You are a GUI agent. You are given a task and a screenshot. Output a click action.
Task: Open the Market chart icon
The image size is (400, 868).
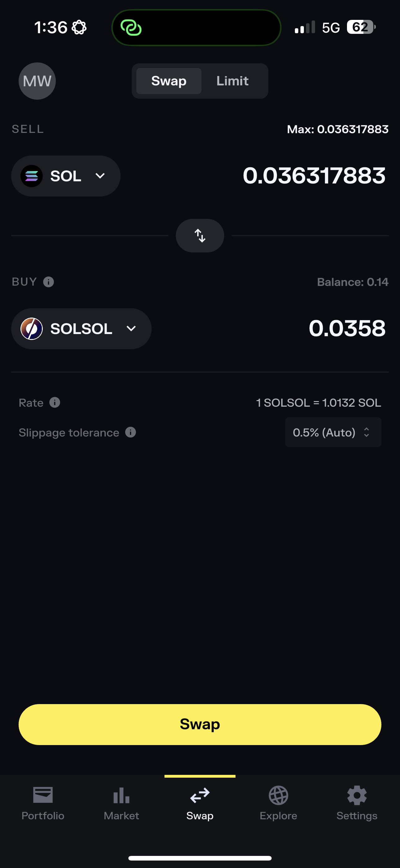click(x=121, y=795)
